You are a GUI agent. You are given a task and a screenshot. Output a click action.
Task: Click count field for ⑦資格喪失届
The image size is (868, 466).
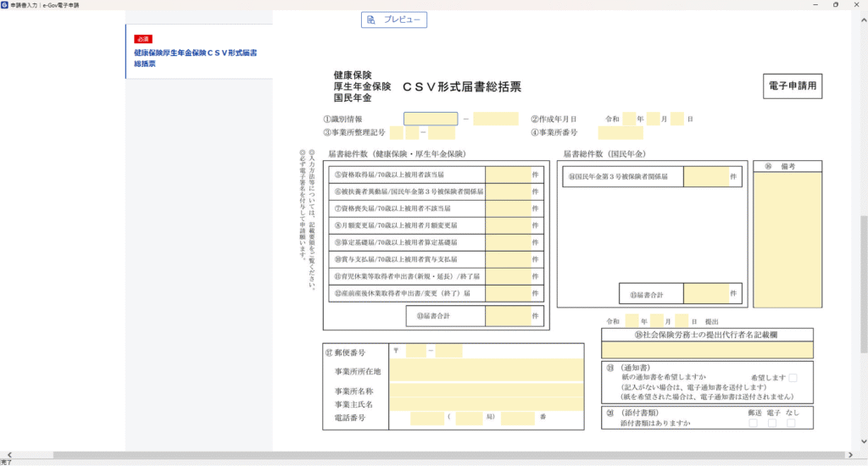509,208
